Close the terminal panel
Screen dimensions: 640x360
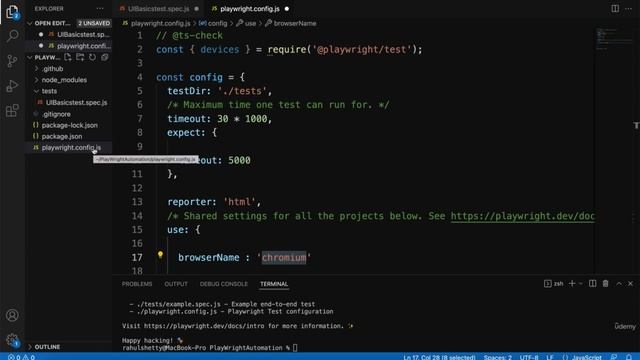click(x=631, y=284)
